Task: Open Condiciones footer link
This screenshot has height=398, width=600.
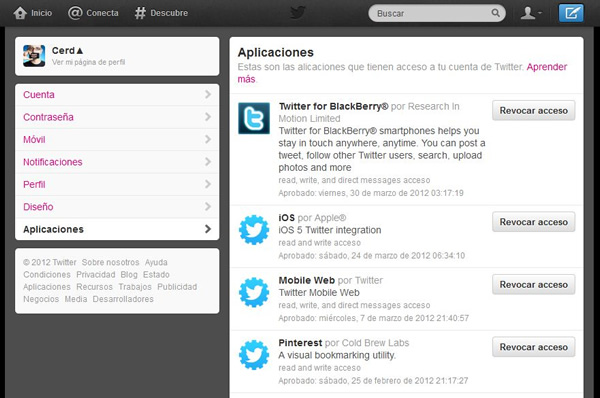Action: click(47, 275)
